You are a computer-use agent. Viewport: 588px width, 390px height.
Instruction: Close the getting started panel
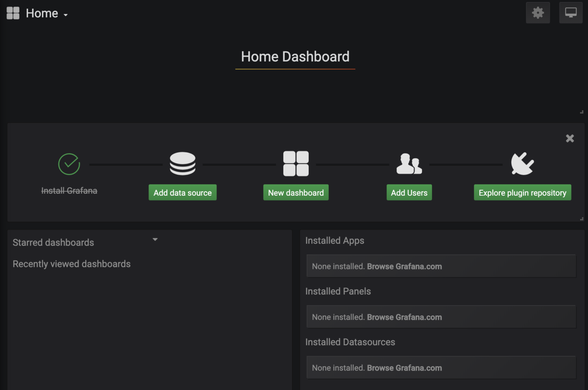[x=570, y=138]
